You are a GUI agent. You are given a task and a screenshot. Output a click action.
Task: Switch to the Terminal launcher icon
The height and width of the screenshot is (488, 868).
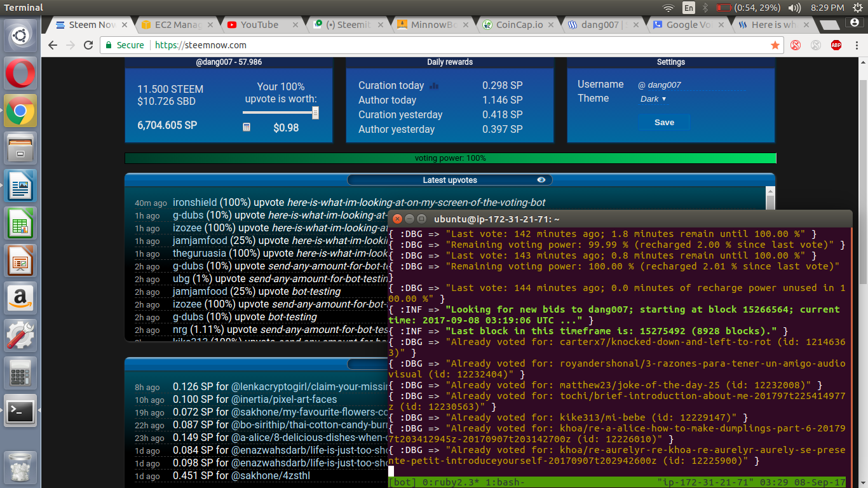pos(21,411)
